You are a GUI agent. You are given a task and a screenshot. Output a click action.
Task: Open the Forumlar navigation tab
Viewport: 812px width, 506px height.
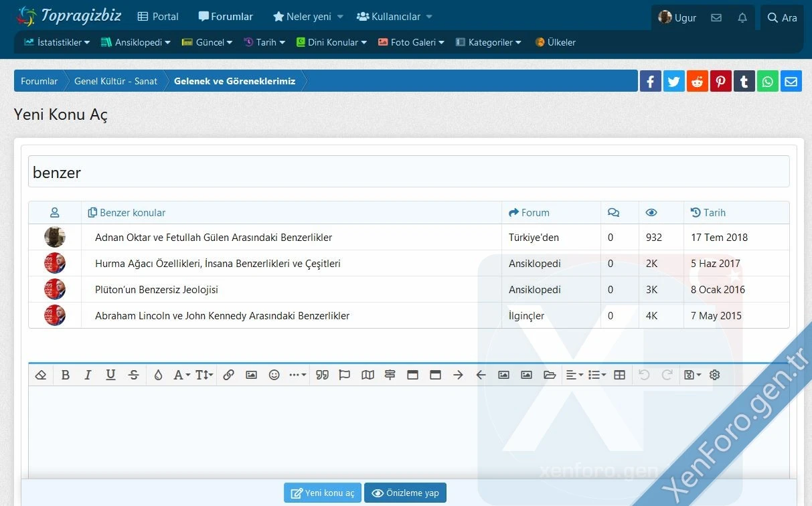tap(226, 17)
